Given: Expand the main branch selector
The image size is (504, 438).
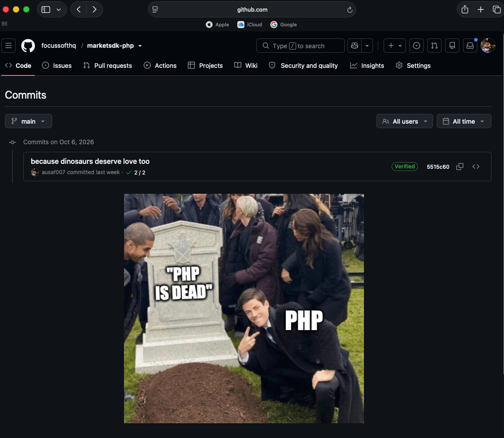Looking at the screenshot, I should point(28,121).
